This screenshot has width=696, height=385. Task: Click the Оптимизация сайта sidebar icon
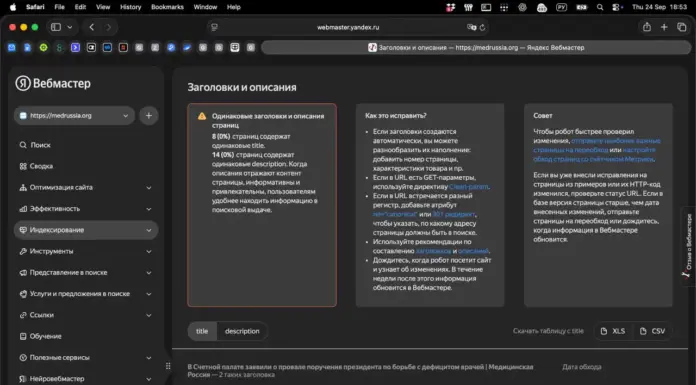tap(23, 187)
